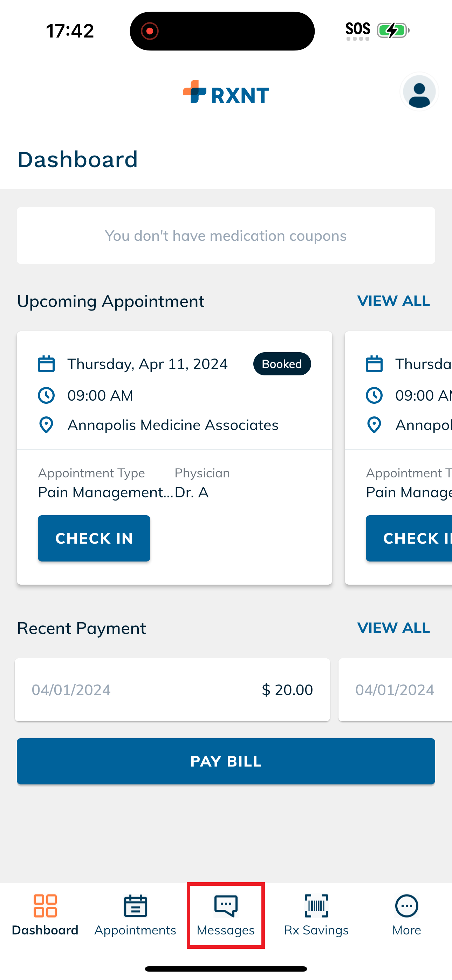Tap the PAY BILL button

click(226, 761)
